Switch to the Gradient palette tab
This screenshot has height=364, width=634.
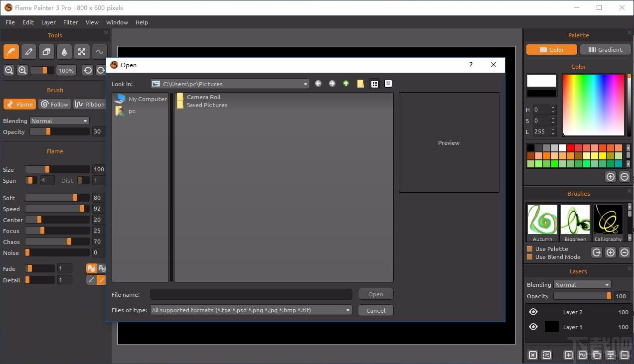pos(605,50)
